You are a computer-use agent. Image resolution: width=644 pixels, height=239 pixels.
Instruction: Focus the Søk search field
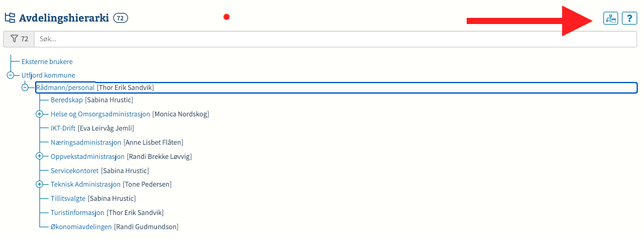click(336, 39)
